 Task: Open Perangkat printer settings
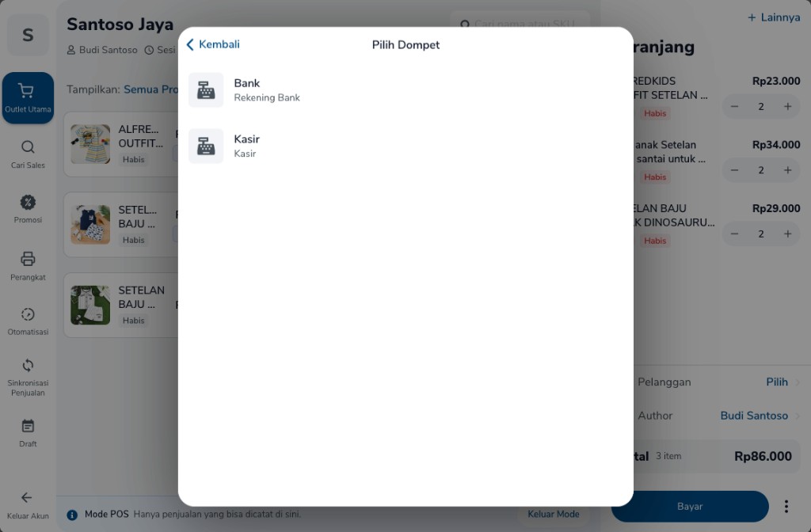point(28,266)
